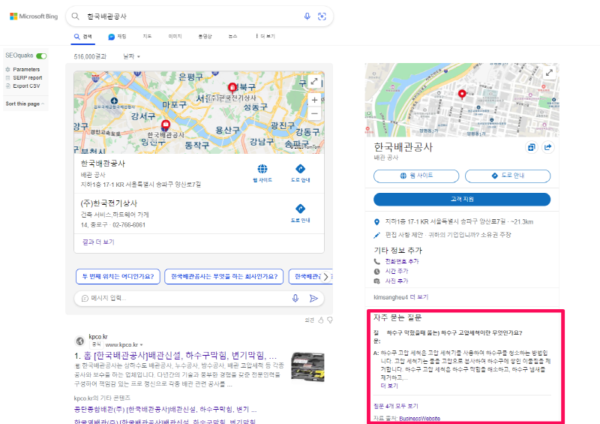Click the search magnifier icon in search box
Viewport: 600px width, 424px height.
pyautogui.click(x=75, y=16)
